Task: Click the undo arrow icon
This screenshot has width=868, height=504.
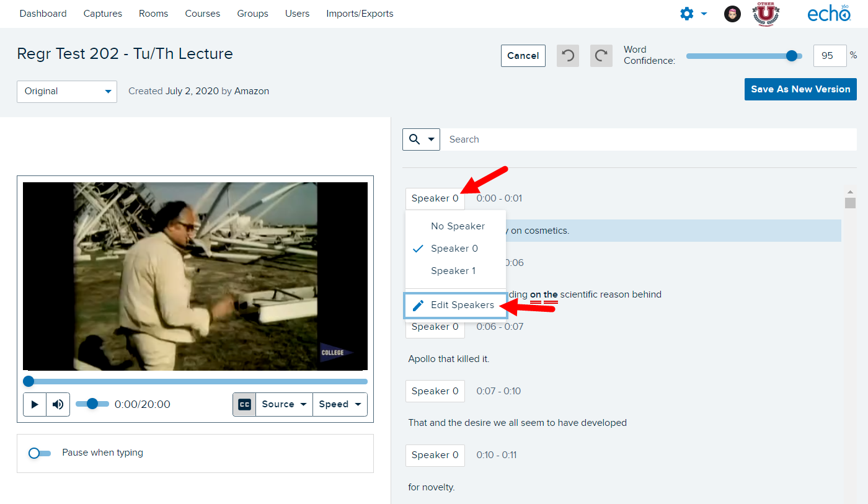Action: 568,56
